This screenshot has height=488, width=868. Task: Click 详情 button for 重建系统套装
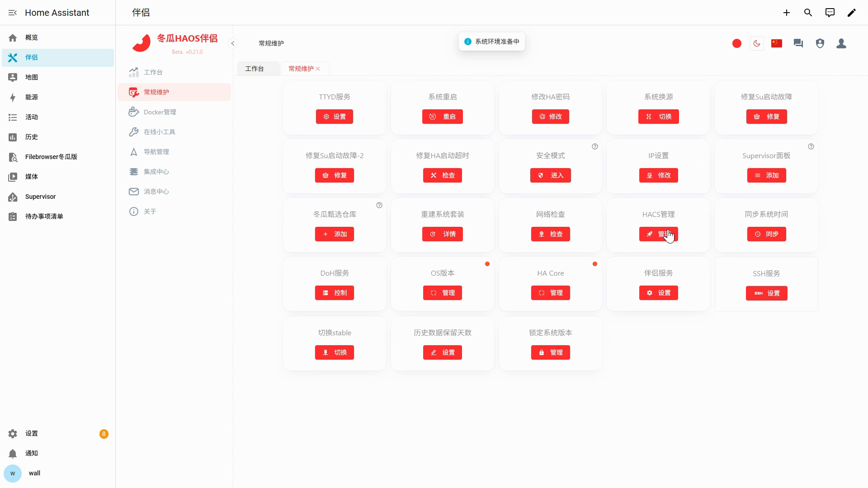pyautogui.click(x=443, y=234)
